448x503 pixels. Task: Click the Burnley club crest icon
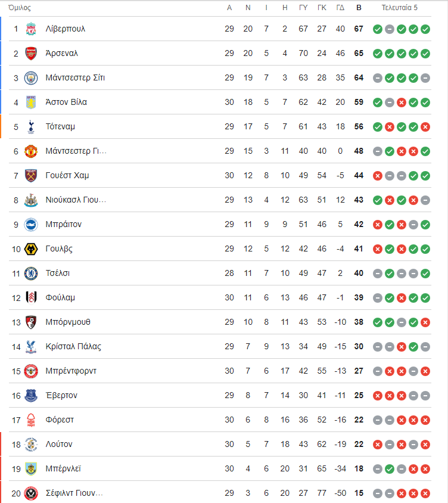coord(31,469)
